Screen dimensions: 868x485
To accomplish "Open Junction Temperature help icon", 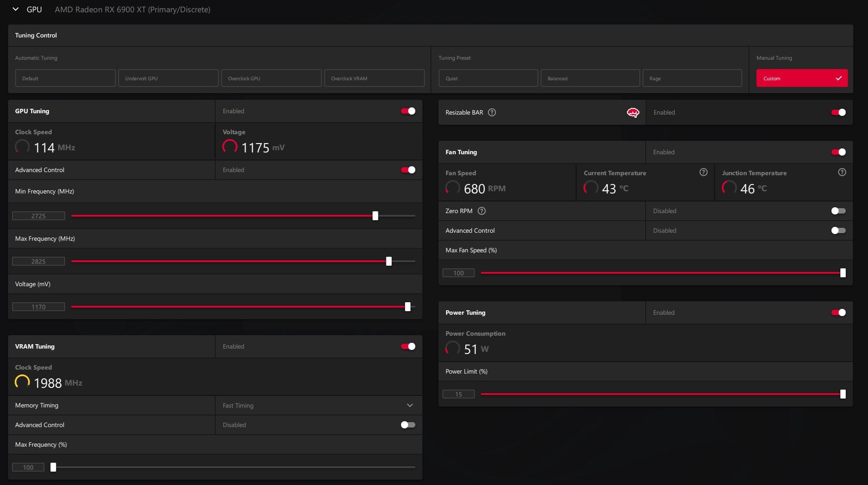I will click(842, 173).
